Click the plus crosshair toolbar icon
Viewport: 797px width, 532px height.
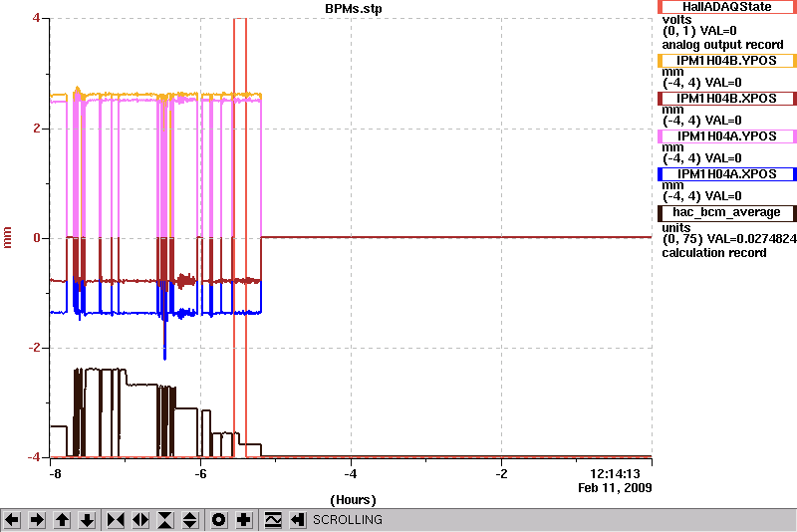pyautogui.click(x=244, y=520)
